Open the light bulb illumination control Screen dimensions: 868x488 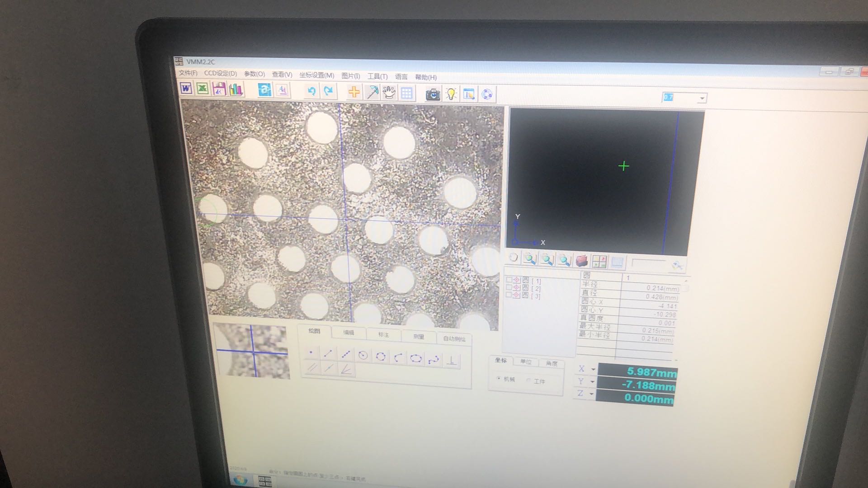[x=451, y=94]
